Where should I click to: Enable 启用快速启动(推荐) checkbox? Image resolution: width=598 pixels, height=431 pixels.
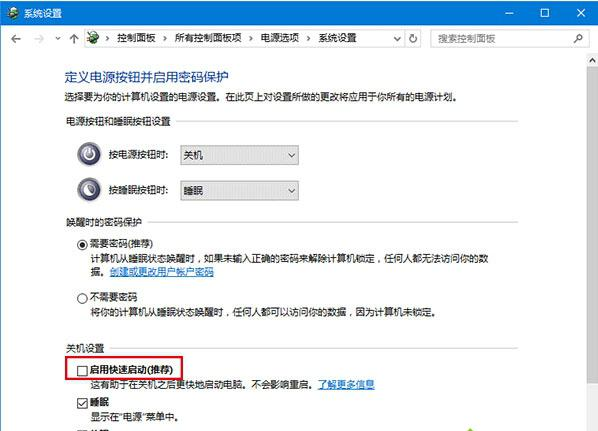point(82,370)
